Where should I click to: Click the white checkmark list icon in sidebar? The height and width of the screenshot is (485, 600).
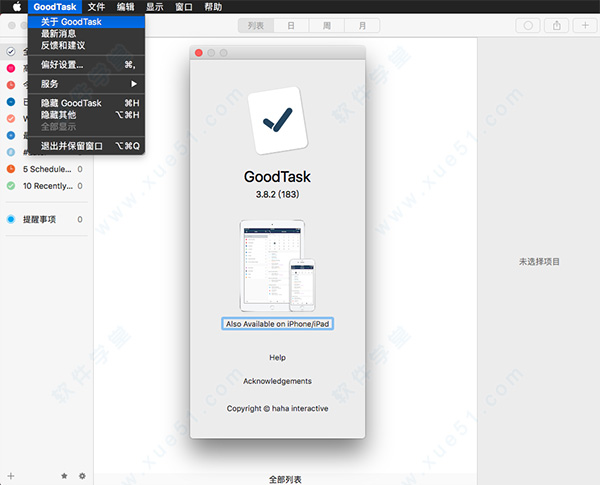11,51
